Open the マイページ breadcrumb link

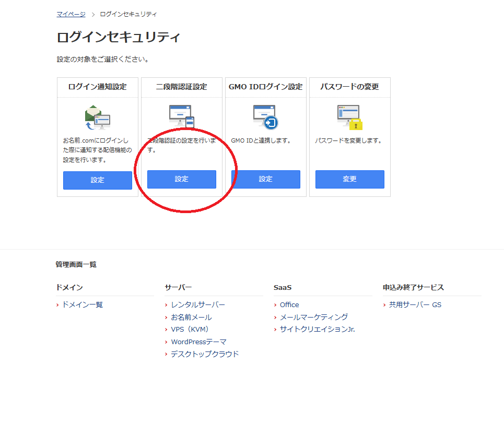[71, 14]
